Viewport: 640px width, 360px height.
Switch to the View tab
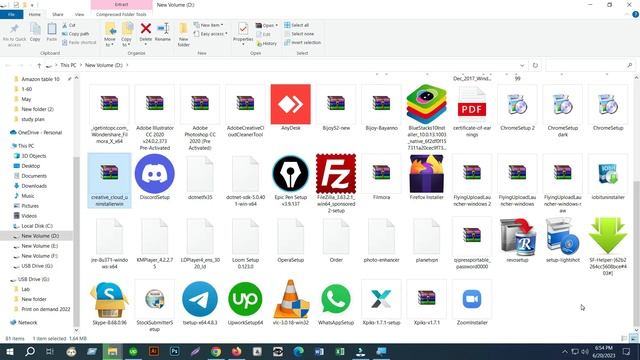(79, 14)
